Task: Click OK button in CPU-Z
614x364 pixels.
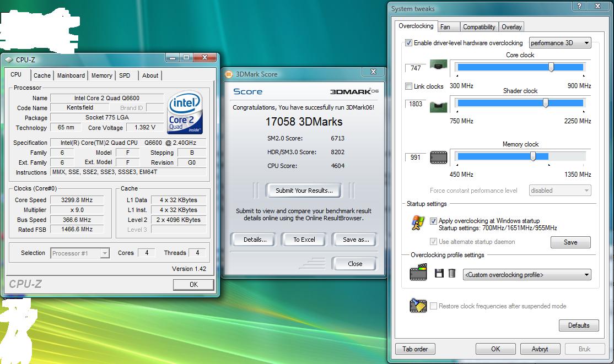Action: (x=193, y=285)
